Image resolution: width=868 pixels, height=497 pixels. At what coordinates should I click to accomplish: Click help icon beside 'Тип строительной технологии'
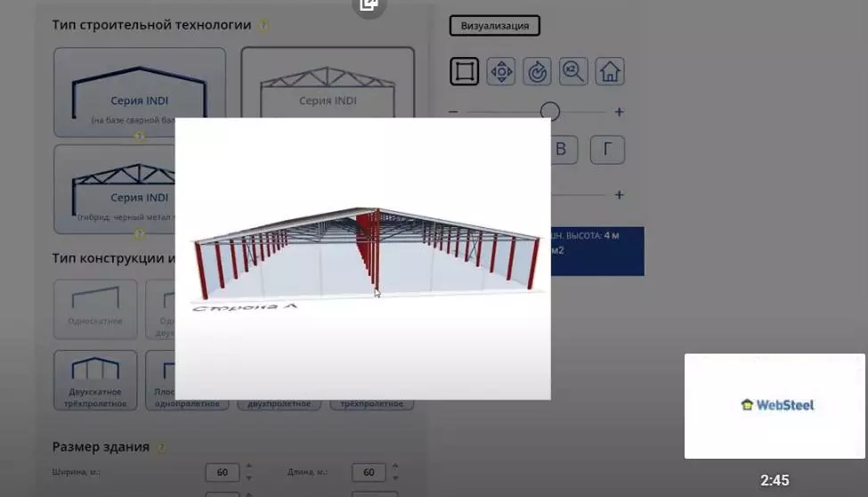coord(264,26)
